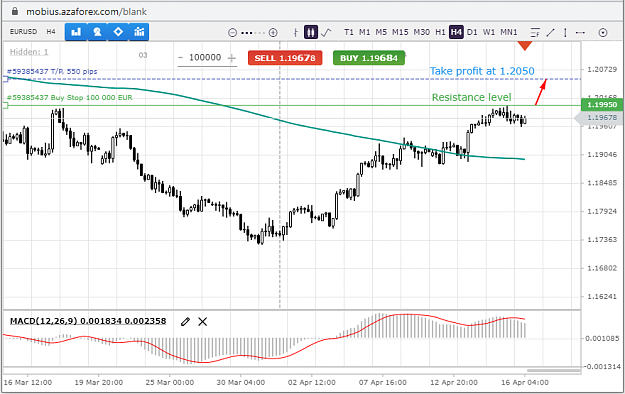Zoom out the chart with the minus circle

tap(232, 33)
